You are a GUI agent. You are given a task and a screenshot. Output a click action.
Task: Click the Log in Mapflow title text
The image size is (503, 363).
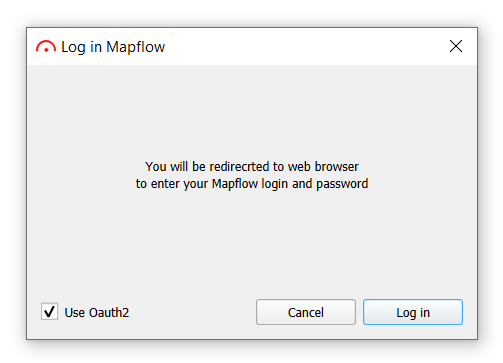113,47
